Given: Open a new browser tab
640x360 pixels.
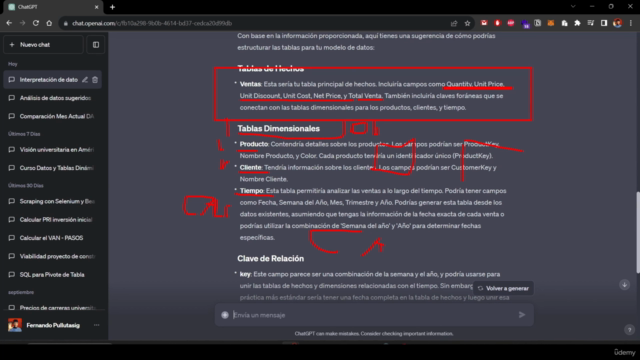Looking at the screenshot, I should click(112, 7).
